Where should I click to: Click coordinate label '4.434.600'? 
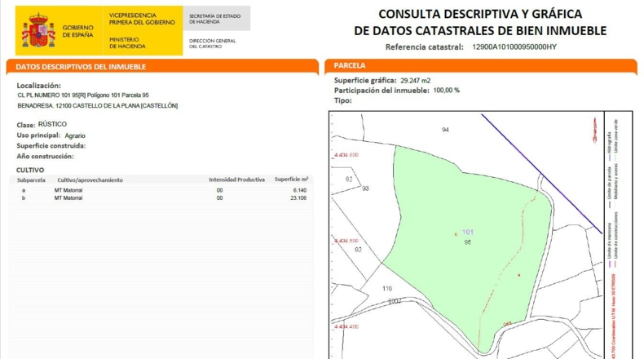point(346,155)
